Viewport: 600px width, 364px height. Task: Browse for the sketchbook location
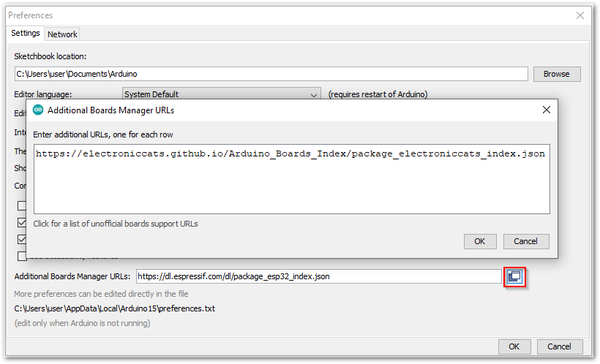[557, 74]
